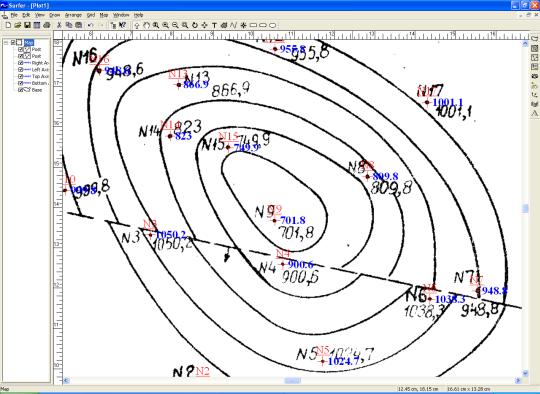Uncheck the Base layer visibility checkbox
This screenshot has height=394, width=540.
pyautogui.click(x=21, y=90)
